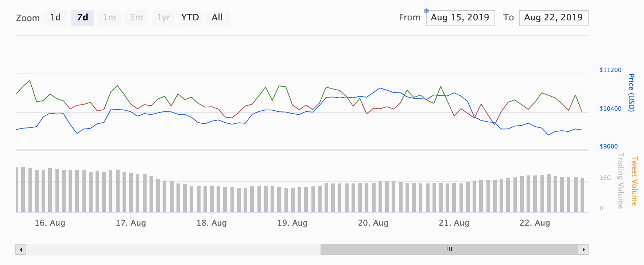Click the Price (USD) axis title
This screenshot has height=265, width=644.
coord(631,92)
